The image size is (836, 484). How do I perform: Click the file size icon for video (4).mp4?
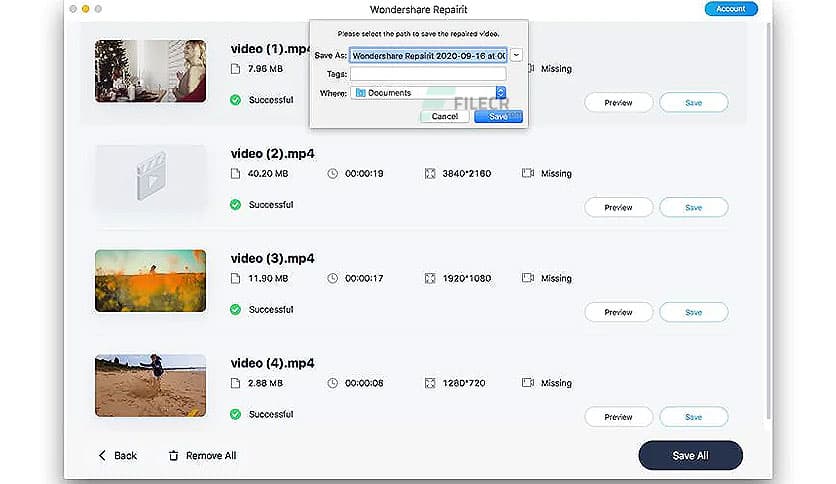click(235, 383)
